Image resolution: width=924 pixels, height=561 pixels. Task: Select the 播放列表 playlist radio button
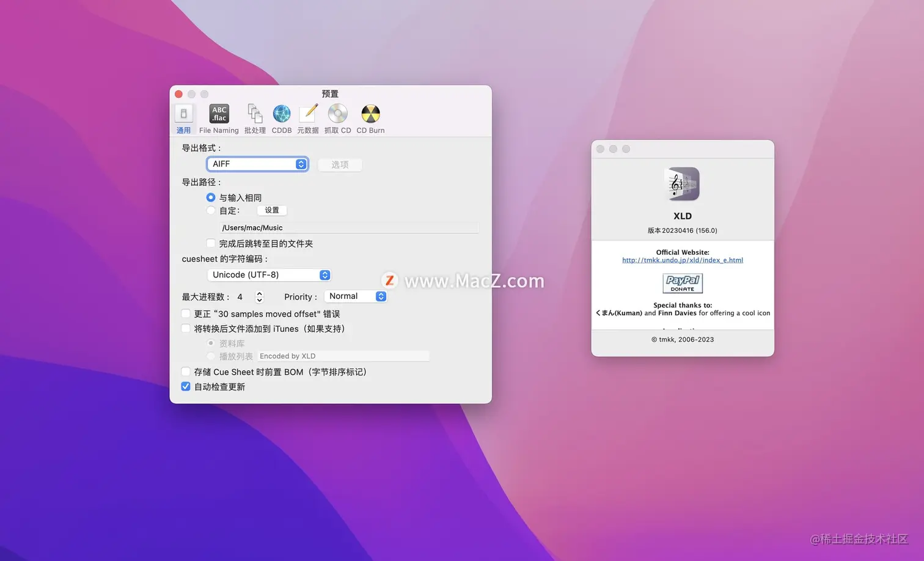point(211,356)
